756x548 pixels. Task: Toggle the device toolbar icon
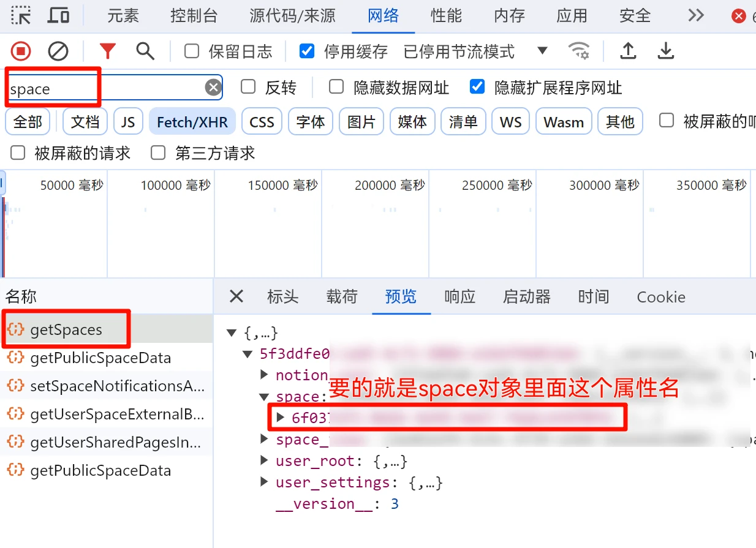[58, 15]
